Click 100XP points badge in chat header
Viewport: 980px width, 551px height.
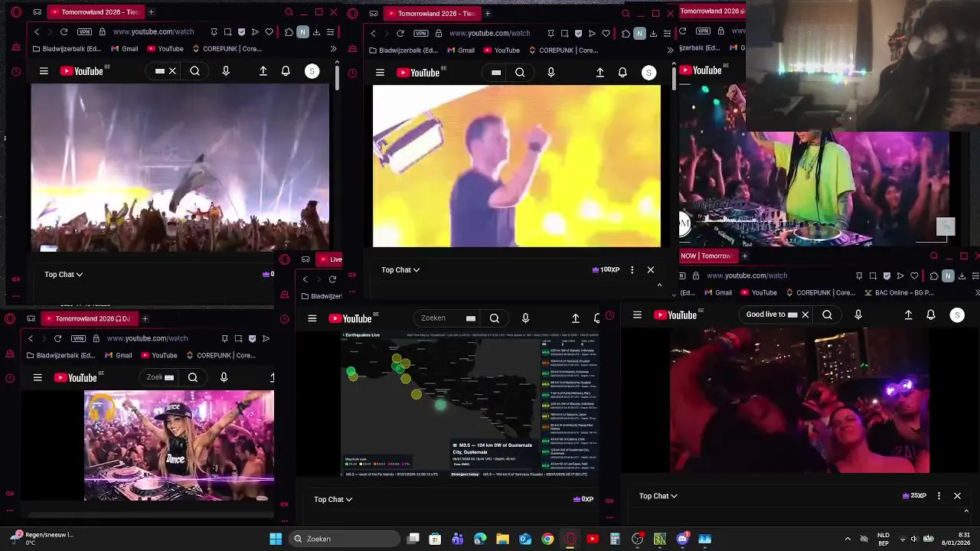[x=606, y=269]
